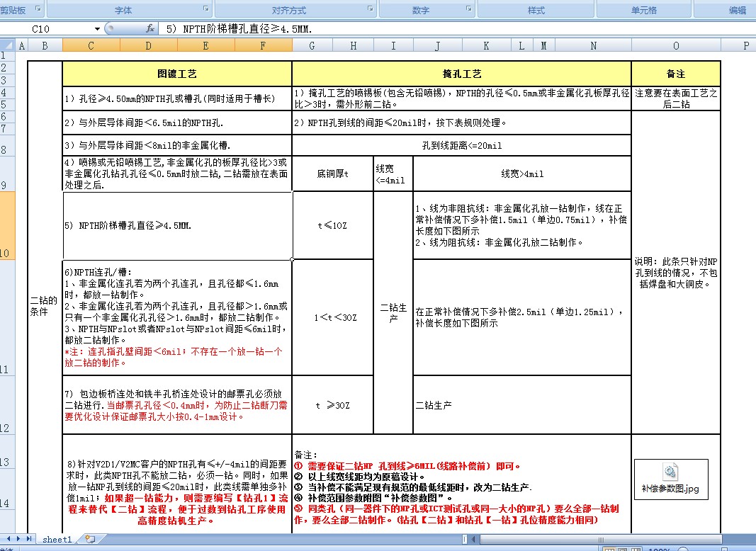Screen dimensions: 756x551
Task: Select row 10 header
Action: (7, 226)
